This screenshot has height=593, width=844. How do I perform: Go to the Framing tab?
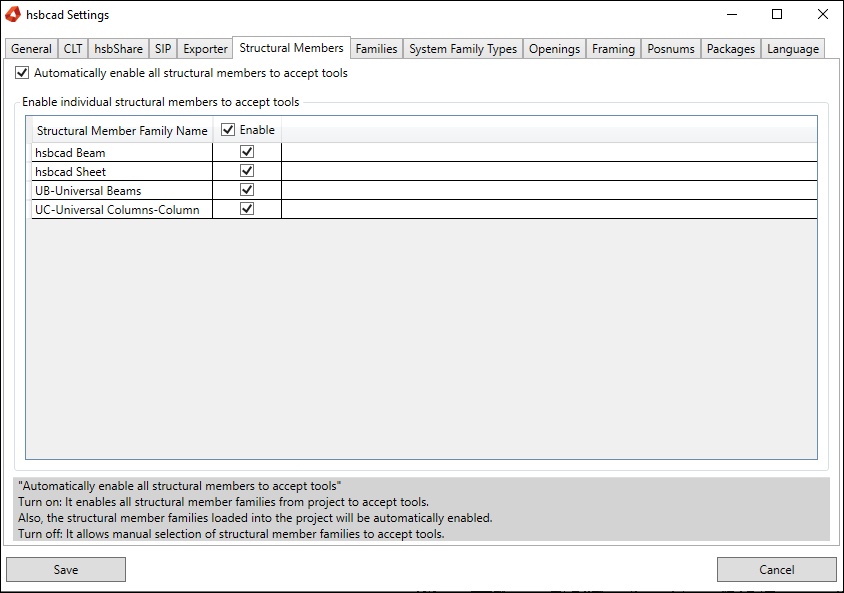point(614,49)
